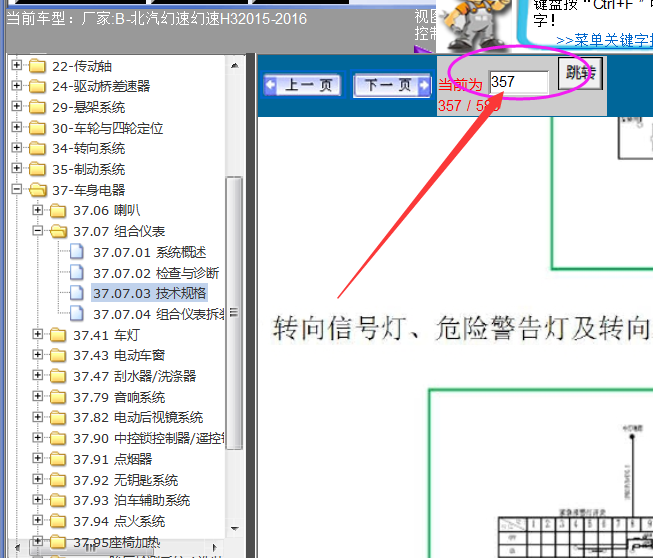Open 37.07.04 组合仪表拆装 document

click(158, 314)
